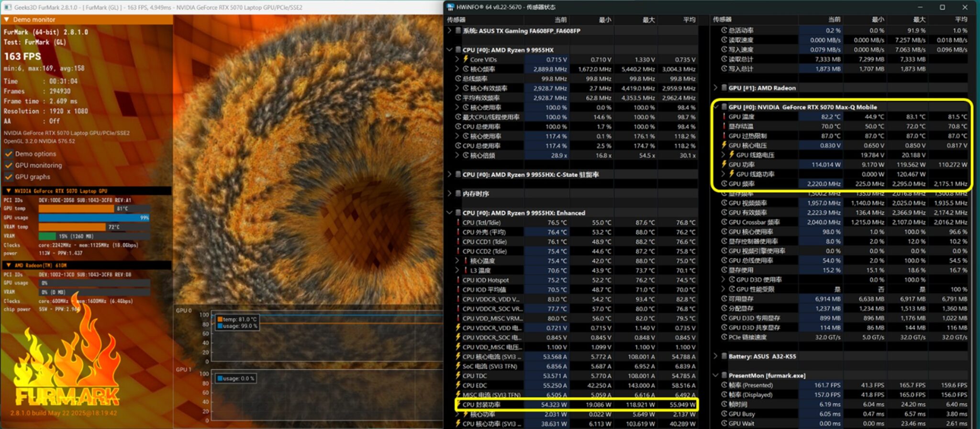Click the clock icon of 帧率 (Presented)

tap(724, 385)
